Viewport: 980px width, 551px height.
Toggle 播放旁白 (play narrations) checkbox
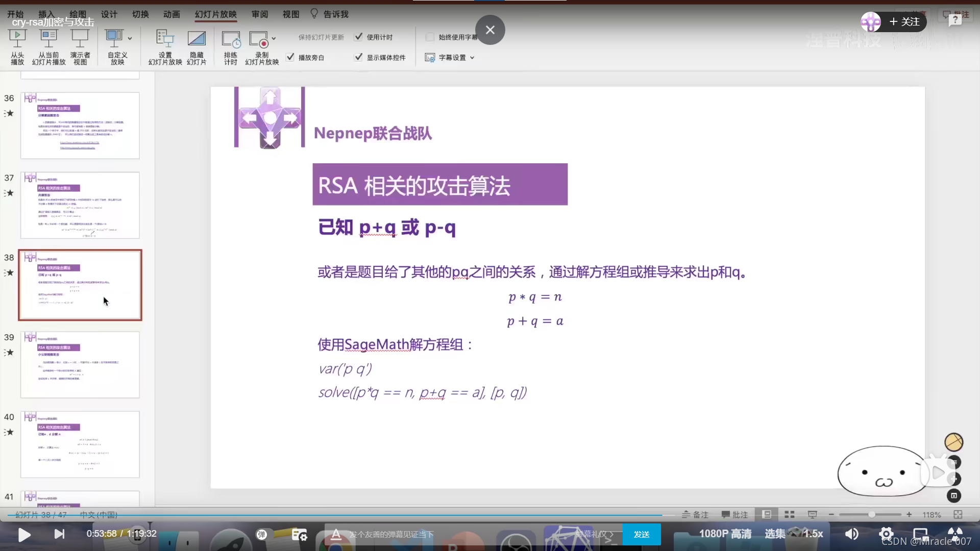pyautogui.click(x=290, y=57)
